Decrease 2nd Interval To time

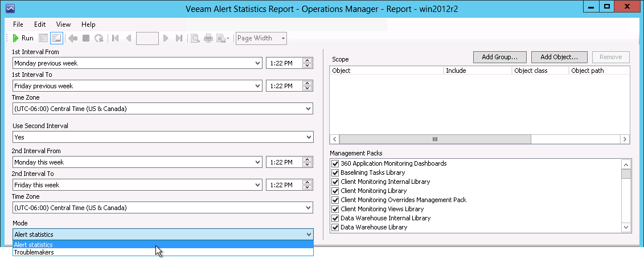click(x=307, y=188)
